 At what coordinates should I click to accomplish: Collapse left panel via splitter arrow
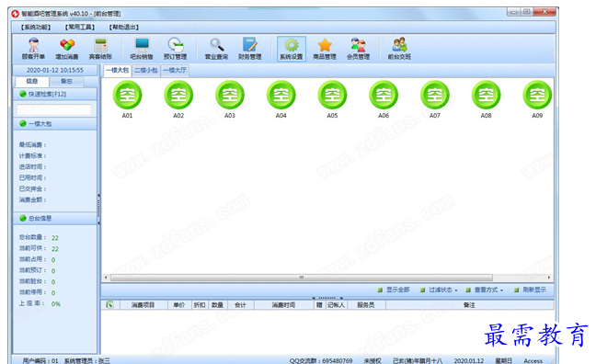(x=98, y=209)
